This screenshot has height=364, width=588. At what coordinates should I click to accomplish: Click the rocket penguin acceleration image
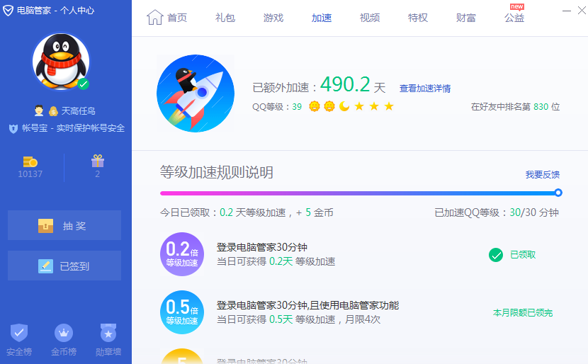tap(195, 93)
